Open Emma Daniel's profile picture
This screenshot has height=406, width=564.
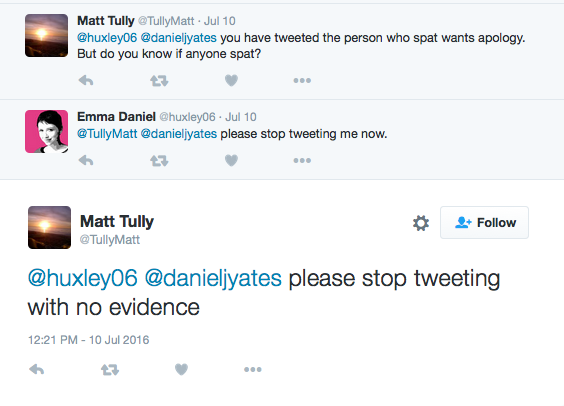point(46,132)
